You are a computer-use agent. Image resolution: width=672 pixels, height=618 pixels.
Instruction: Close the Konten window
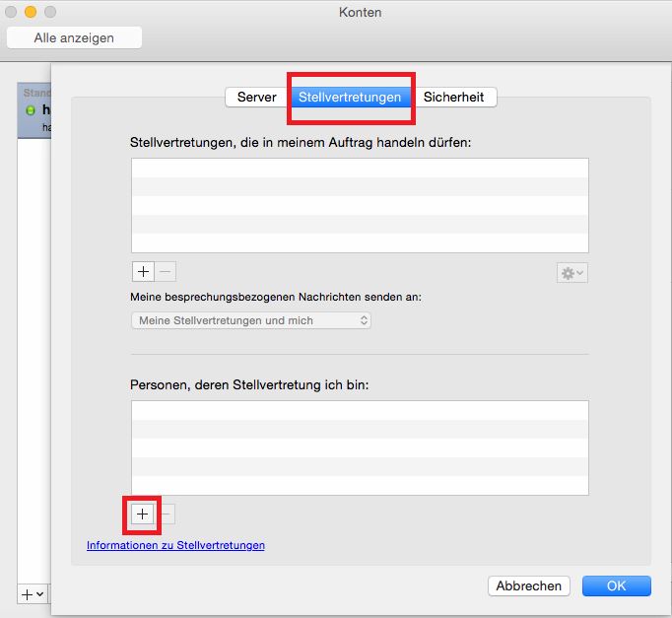(x=12, y=13)
